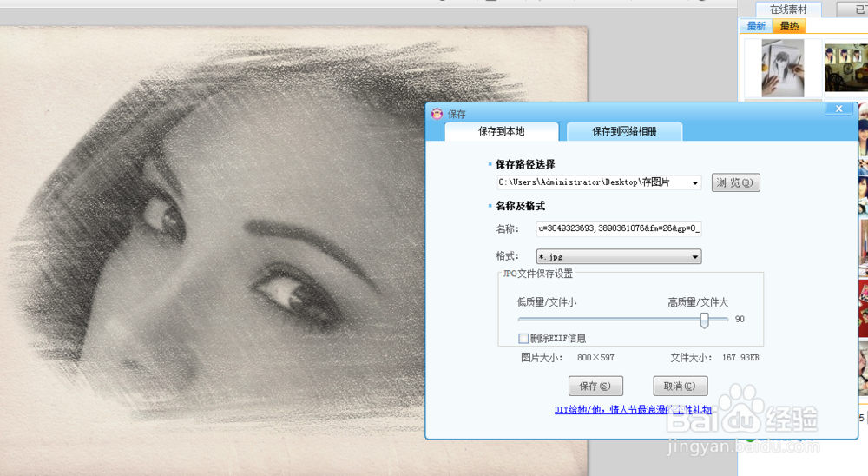The image size is (868, 476).
Task: Click the 167.93KB file size value
Action: pyautogui.click(x=740, y=357)
